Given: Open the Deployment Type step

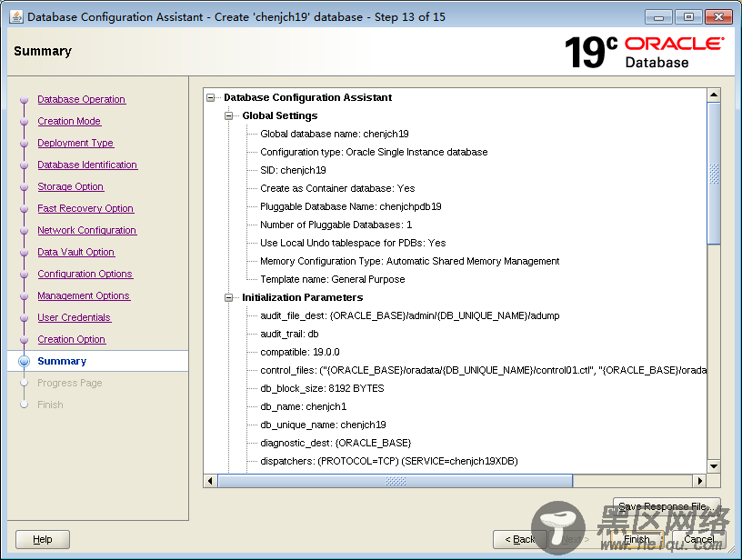Looking at the screenshot, I should (75, 143).
